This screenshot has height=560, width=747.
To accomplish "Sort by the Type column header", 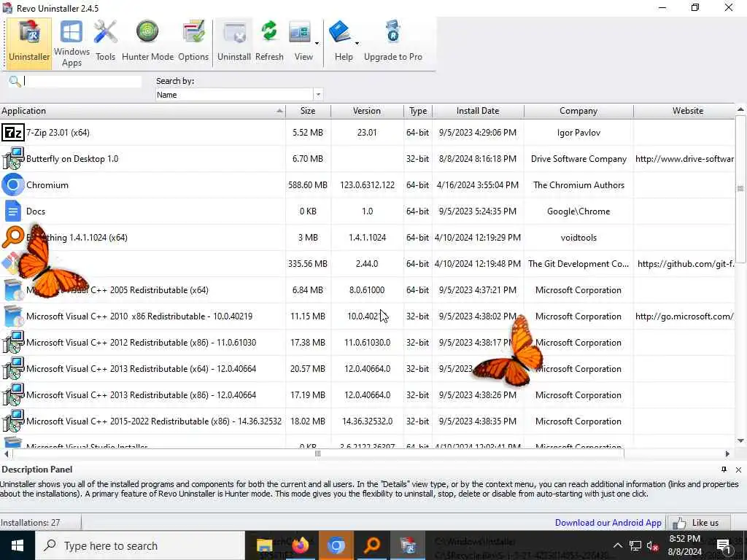I will click(418, 111).
